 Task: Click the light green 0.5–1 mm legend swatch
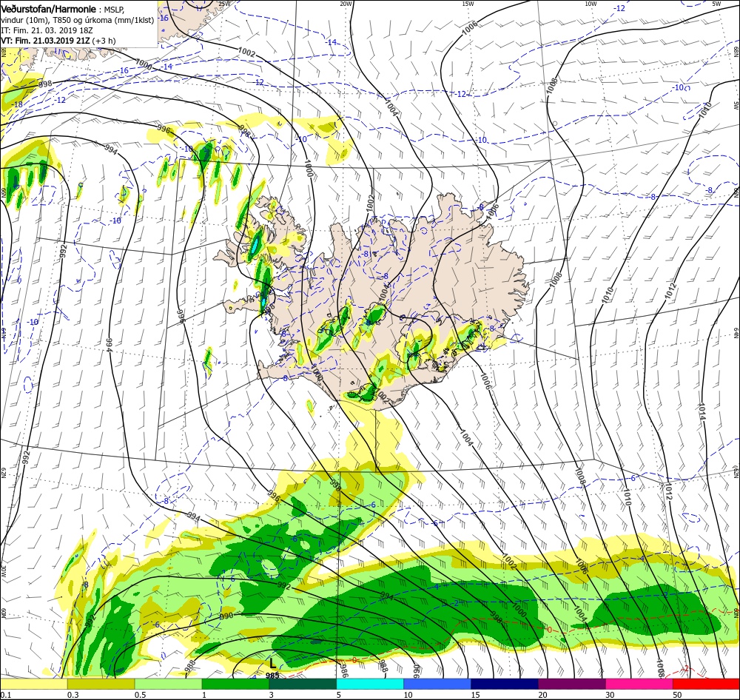pyautogui.click(x=168, y=683)
